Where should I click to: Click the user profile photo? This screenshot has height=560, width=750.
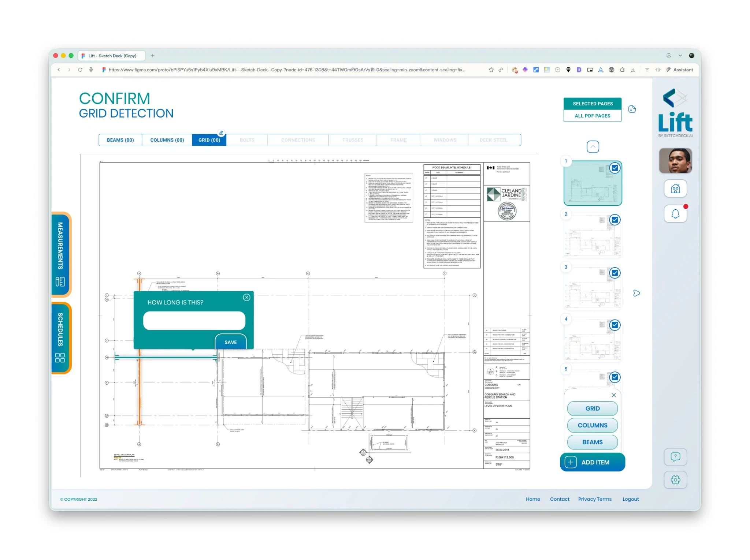tap(675, 161)
